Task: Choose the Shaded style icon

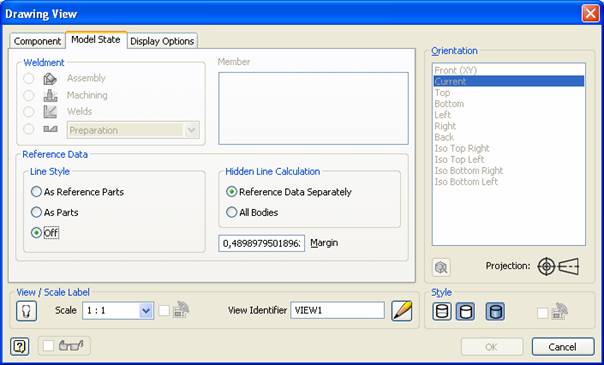Action: coord(495,311)
